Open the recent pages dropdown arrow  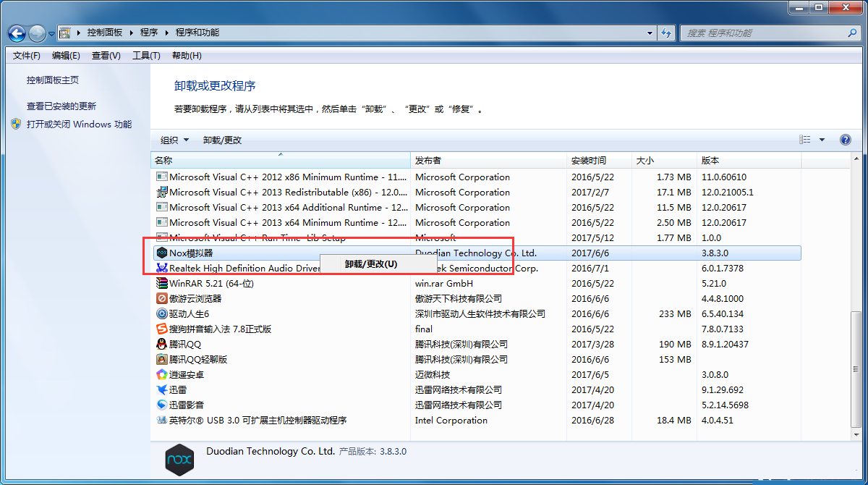pos(52,33)
